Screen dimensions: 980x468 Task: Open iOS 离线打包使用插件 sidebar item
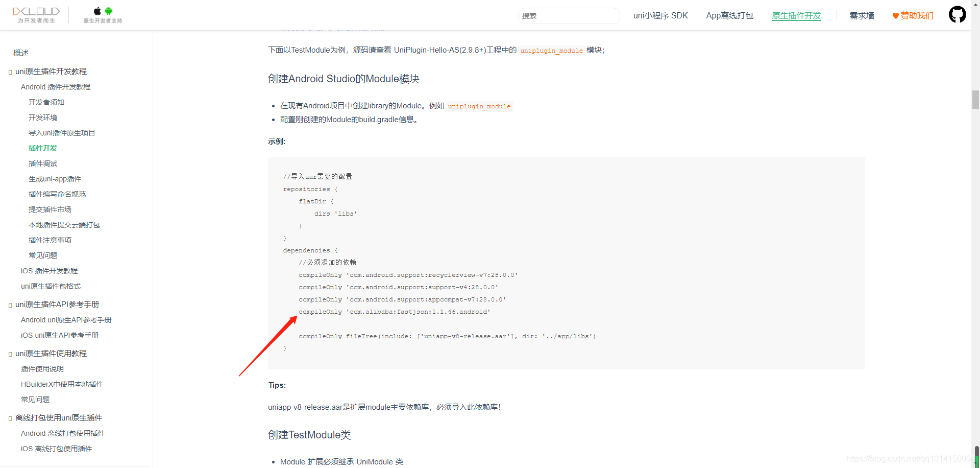pyautogui.click(x=56, y=449)
